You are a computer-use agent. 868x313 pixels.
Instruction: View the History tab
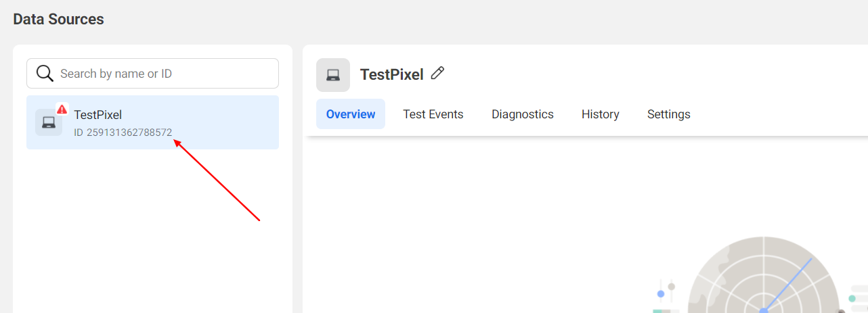click(601, 114)
